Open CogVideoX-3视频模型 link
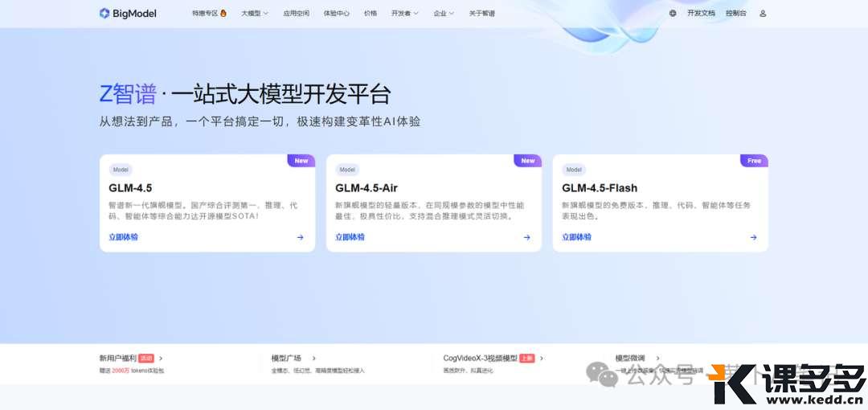868x410 pixels. (480, 359)
